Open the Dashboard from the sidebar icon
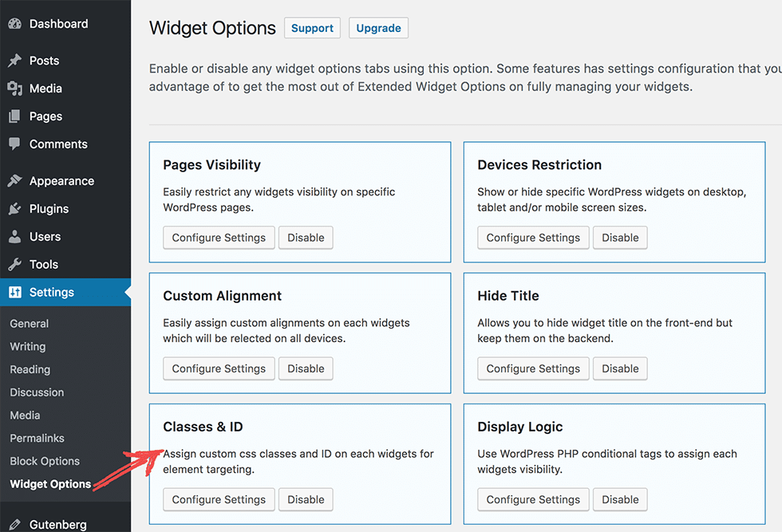 click(14, 24)
